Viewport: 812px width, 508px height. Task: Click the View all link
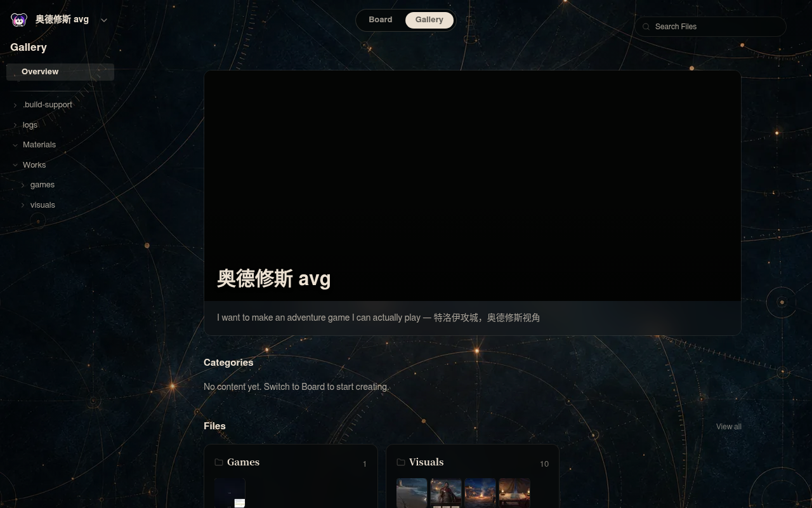(728, 427)
